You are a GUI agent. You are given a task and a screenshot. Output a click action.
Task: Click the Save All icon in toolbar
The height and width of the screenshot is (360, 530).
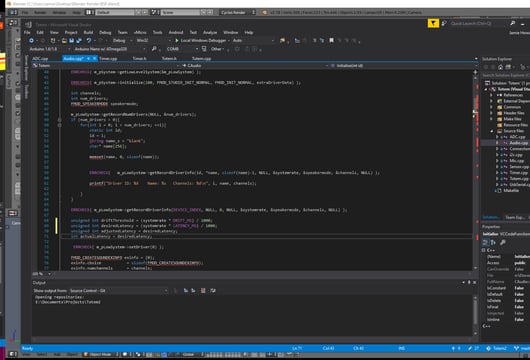coord(79,41)
